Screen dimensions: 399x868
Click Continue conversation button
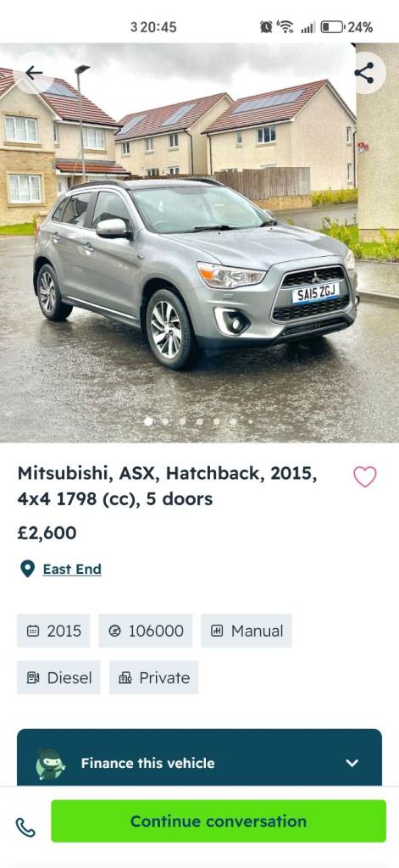219,821
